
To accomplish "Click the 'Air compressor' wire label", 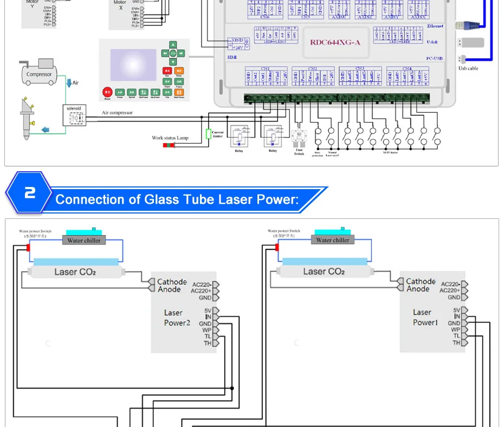I will point(117,113).
